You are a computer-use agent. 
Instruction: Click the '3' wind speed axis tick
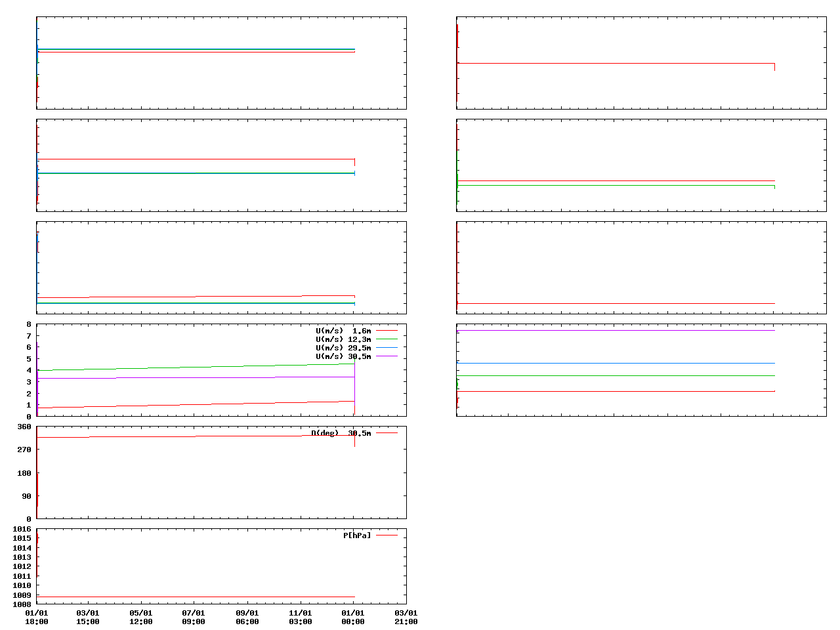29,382
